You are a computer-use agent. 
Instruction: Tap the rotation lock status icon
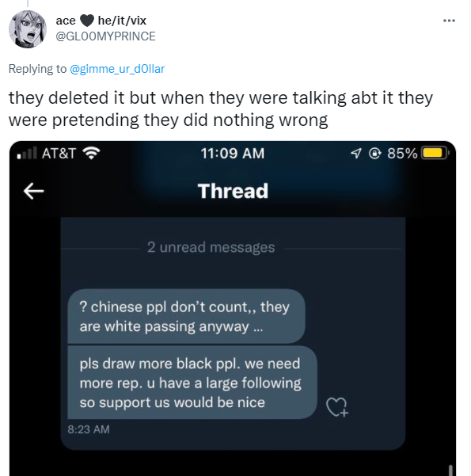(x=374, y=154)
